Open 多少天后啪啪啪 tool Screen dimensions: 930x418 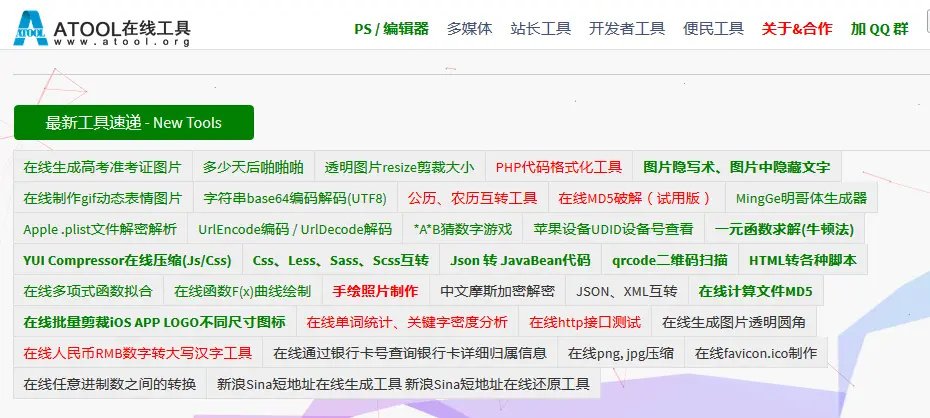[x=253, y=167]
